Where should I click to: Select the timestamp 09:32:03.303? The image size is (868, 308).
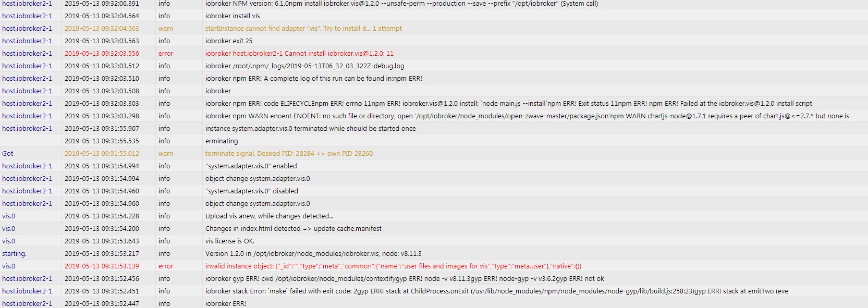tap(102, 103)
